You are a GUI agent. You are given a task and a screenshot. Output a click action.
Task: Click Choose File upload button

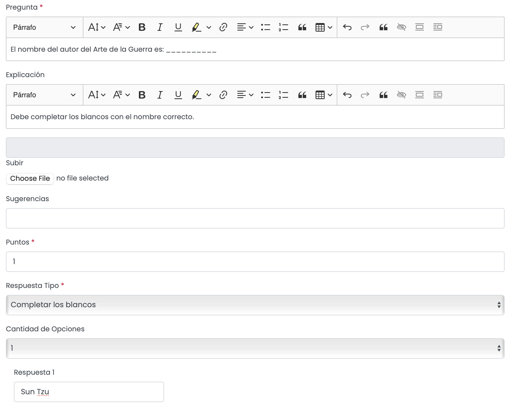click(30, 178)
